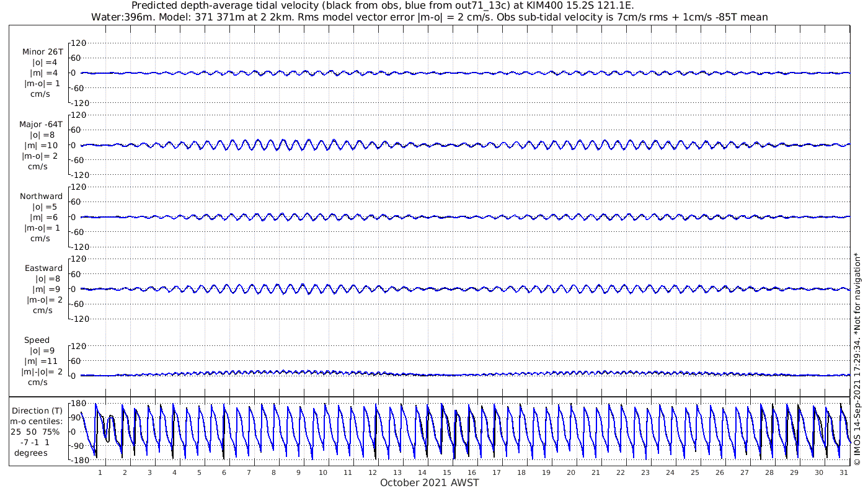Click "|m|-|o|= 2" in the Speed panel

pos(43,371)
